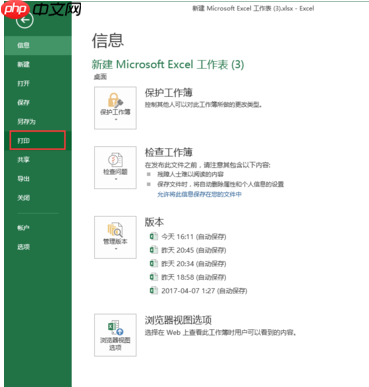Open 选项 (Options) in the sidebar

coord(38,247)
